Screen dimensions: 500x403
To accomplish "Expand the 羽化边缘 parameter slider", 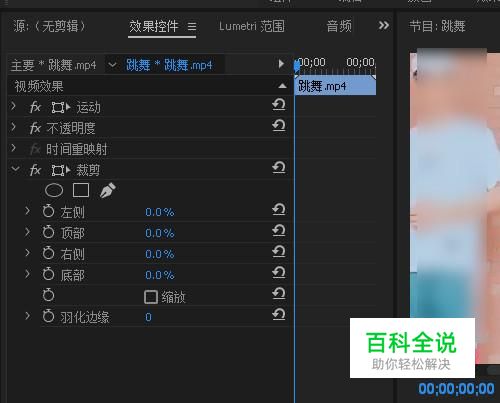I will coord(28,316).
